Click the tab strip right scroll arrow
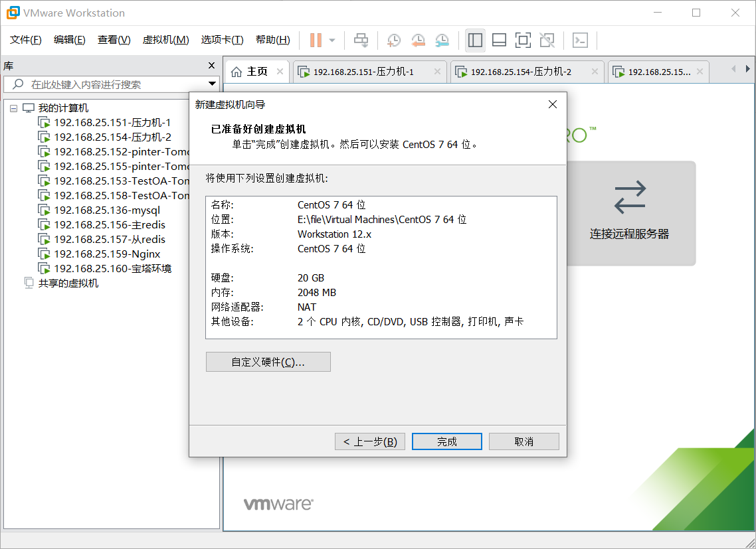The image size is (756, 549). pyautogui.click(x=748, y=69)
